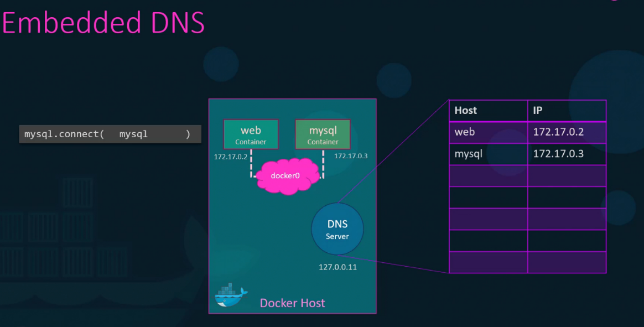Click the docker0 network cloud
The image size is (644, 327).
(x=287, y=175)
